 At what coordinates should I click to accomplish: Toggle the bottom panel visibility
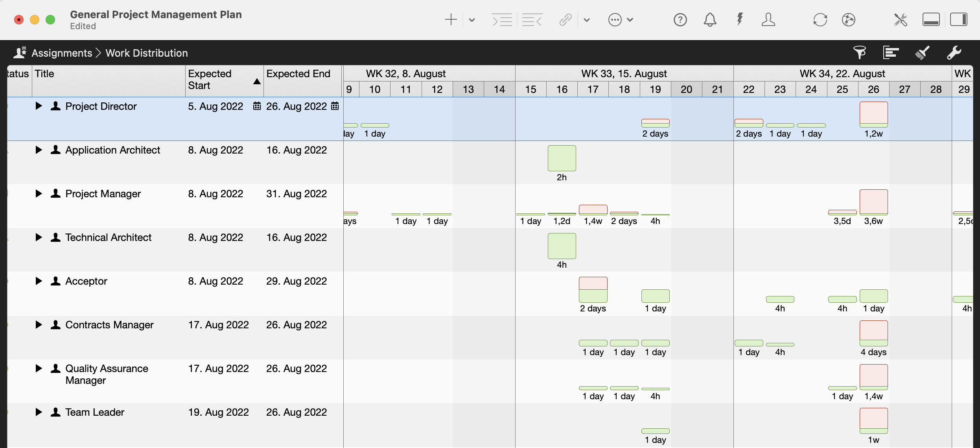coord(931,19)
